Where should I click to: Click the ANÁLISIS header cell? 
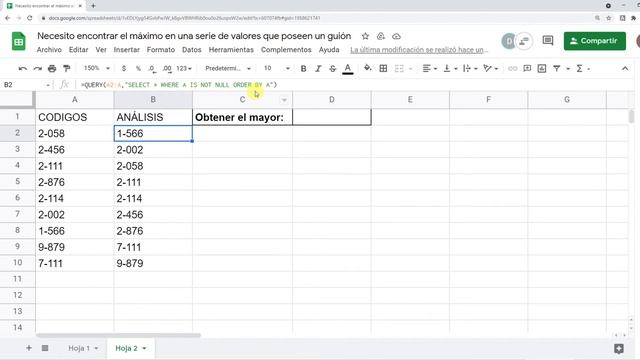153,117
